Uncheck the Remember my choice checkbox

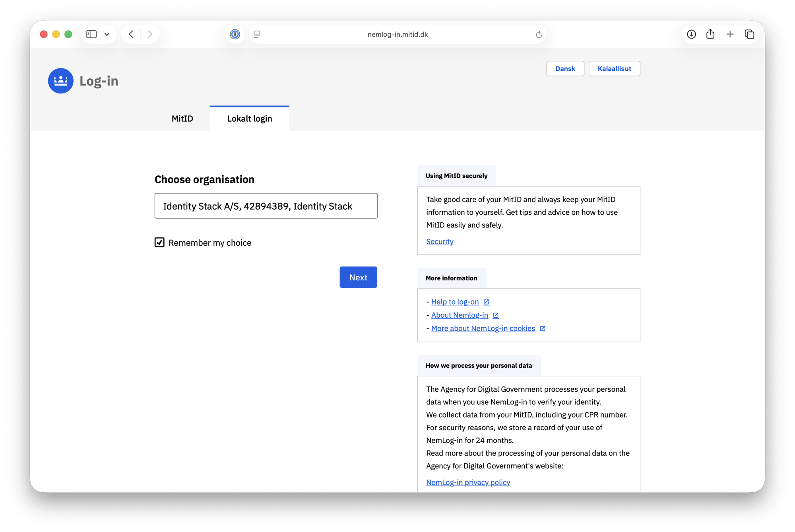(159, 243)
